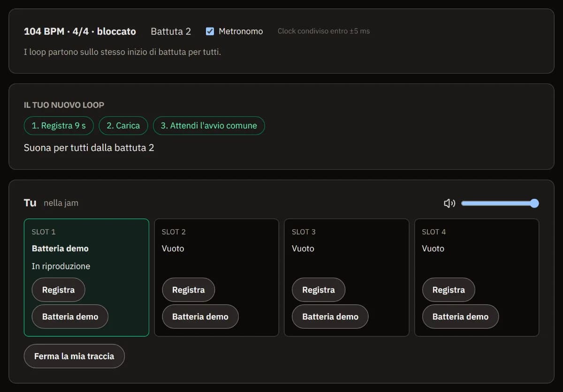Click the 'nella jam' label
This screenshot has height=392, width=563.
click(x=61, y=203)
